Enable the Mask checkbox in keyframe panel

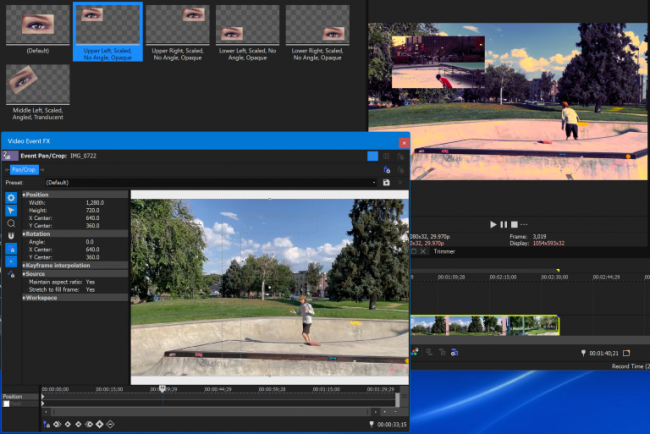[6, 404]
